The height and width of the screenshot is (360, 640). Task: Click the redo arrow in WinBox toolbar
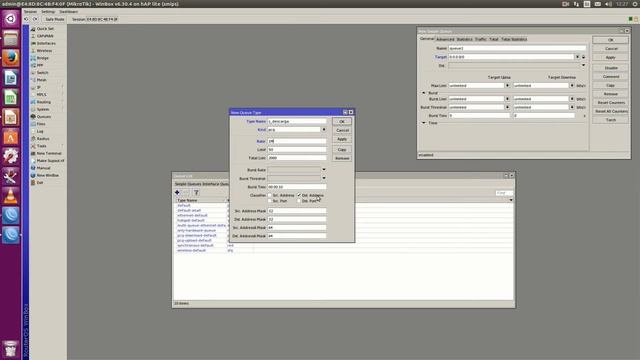[36, 19]
